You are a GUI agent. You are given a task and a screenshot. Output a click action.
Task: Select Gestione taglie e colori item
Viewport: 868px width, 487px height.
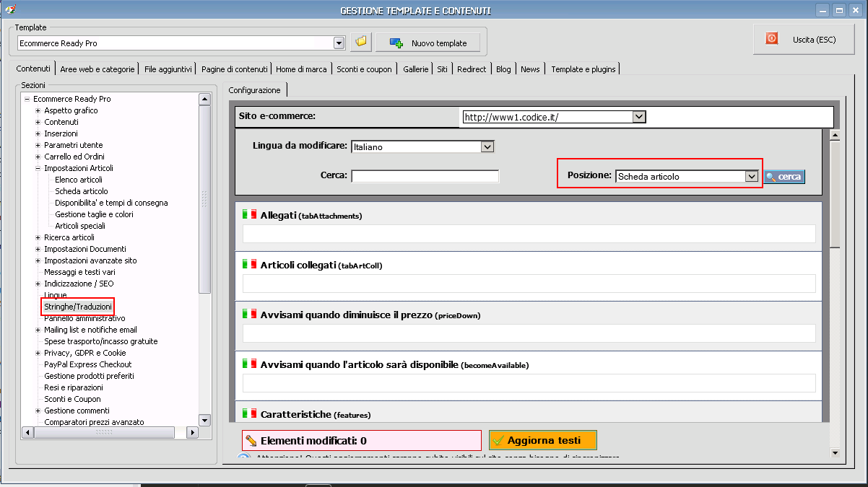94,214
